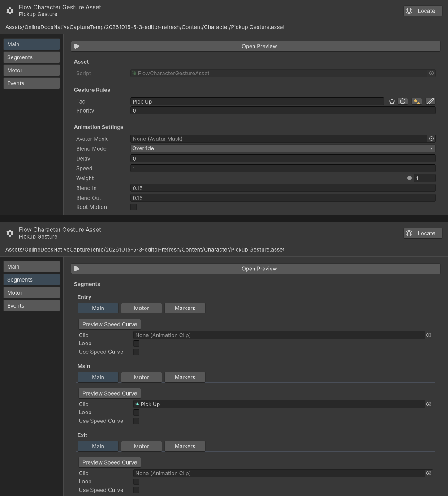Click Preview Speed Curve under Main segment
The image size is (448, 496).
click(x=110, y=393)
